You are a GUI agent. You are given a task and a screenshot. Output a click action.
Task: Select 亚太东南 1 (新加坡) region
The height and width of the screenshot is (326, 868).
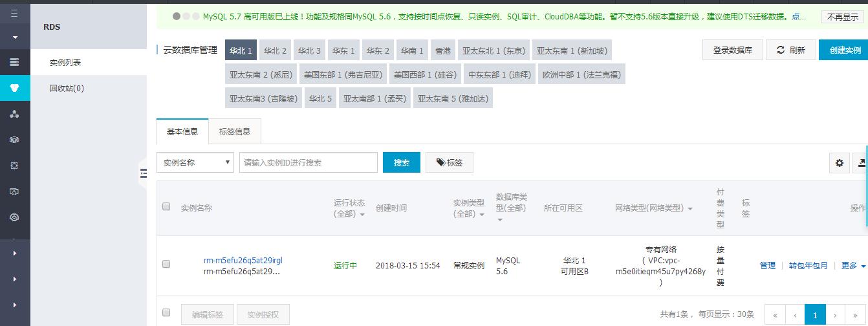(x=572, y=50)
